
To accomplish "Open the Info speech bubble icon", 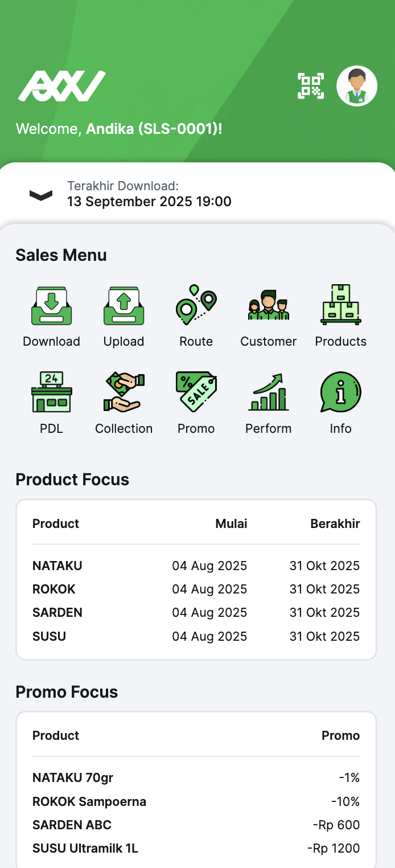I will (x=340, y=392).
